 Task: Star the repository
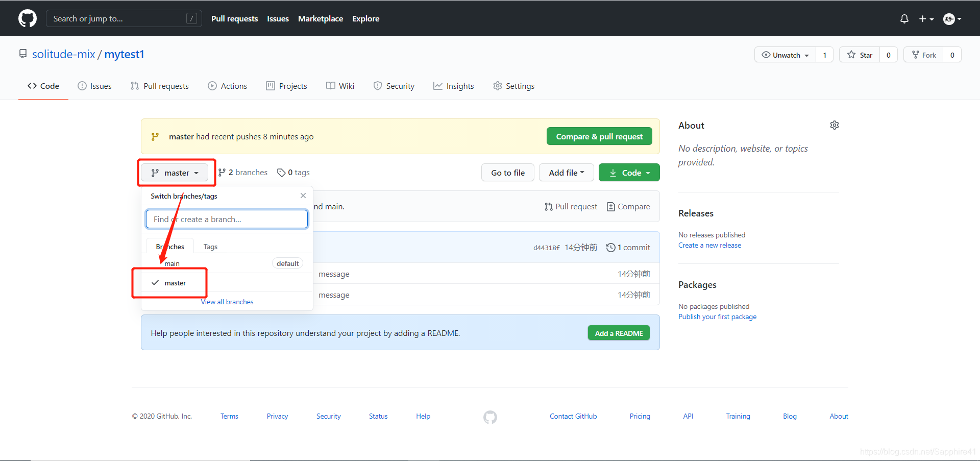(x=860, y=55)
